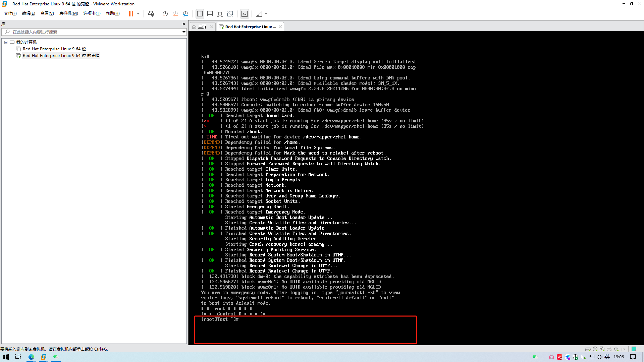Open Microsoft Edge from taskbar

(x=31, y=357)
